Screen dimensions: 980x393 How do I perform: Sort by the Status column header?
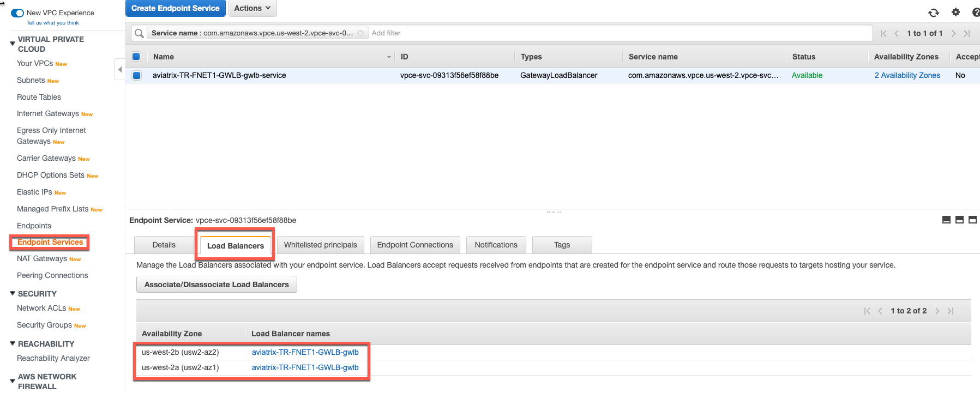pos(803,57)
